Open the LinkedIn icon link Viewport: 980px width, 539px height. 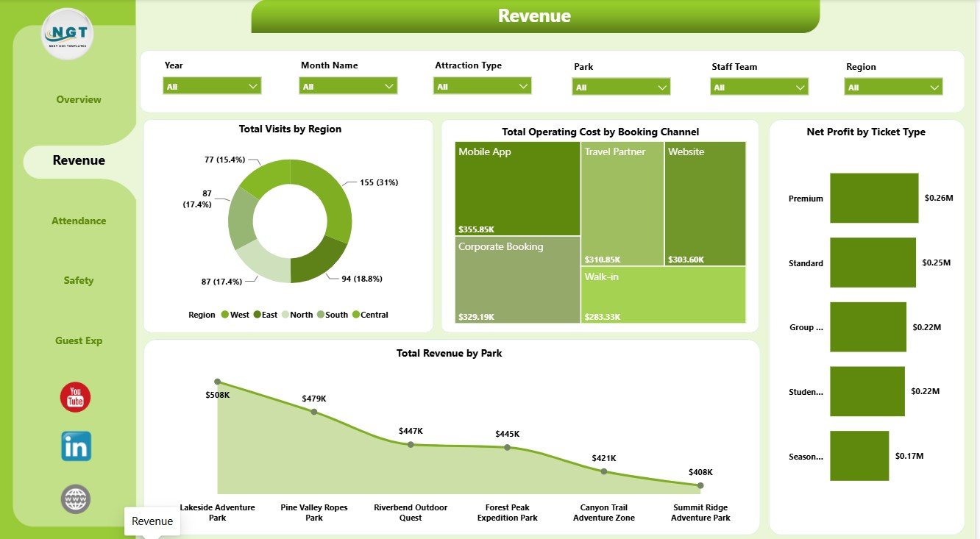pyautogui.click(x=76, y=446)
